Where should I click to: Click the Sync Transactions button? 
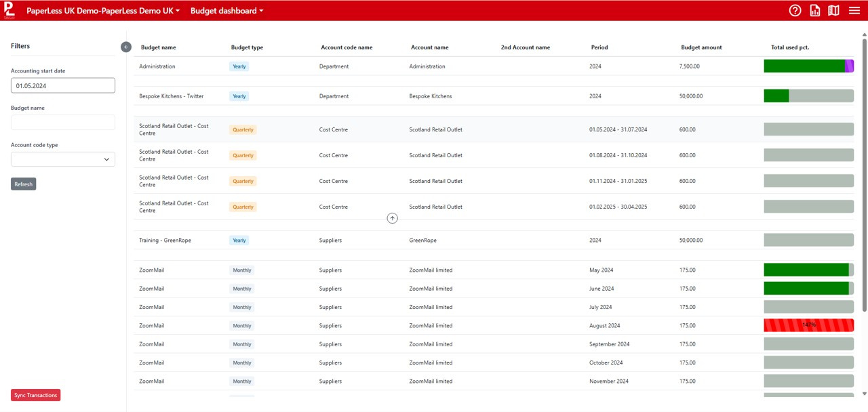[36, 395]
